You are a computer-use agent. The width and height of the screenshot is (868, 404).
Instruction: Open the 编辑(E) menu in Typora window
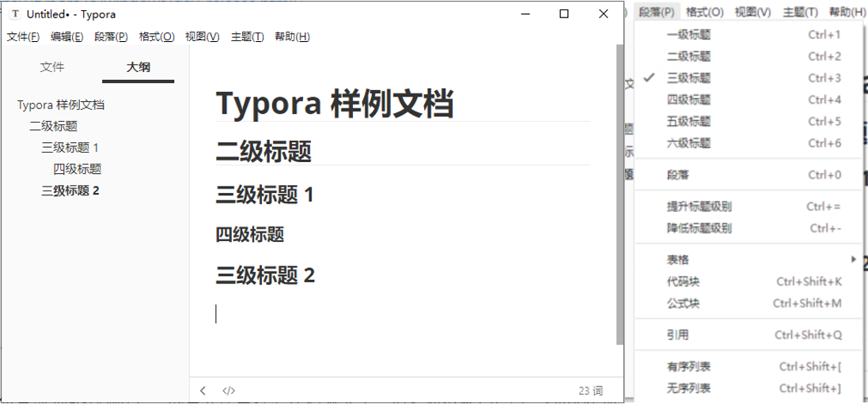coord(67,37)
